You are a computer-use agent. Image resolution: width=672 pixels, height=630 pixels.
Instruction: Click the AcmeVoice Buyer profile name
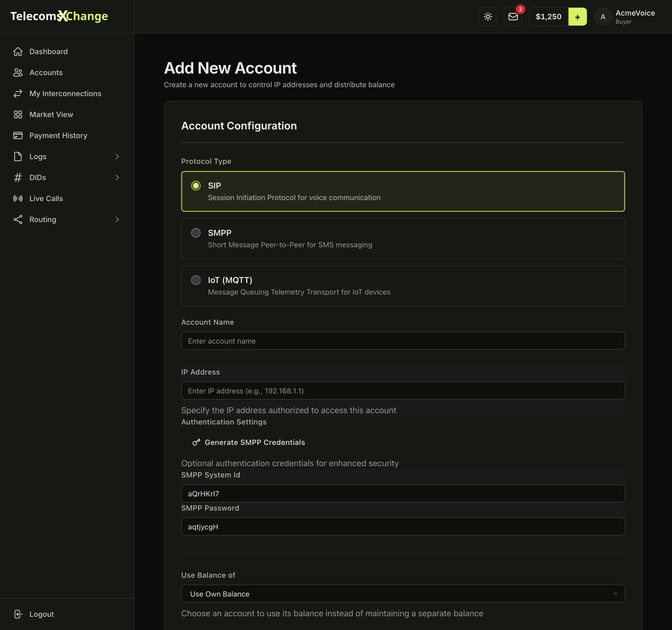[x=635, y=17]
